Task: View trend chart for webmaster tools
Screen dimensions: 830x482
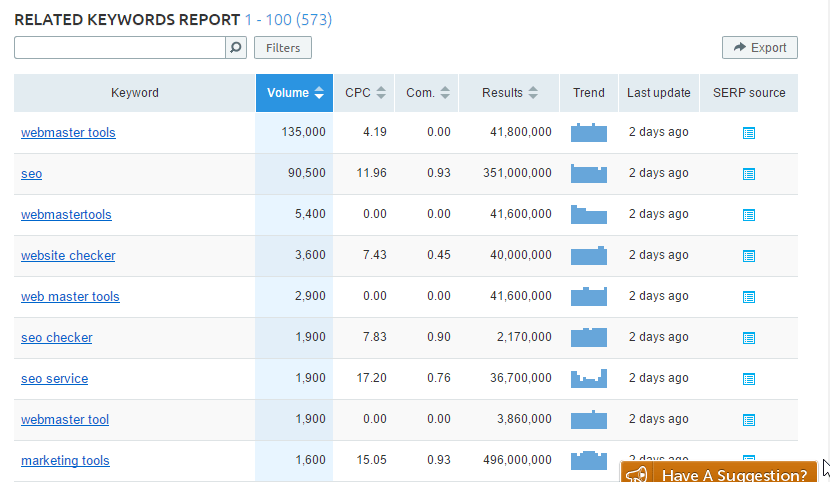Action: click(x=589, y=132)
